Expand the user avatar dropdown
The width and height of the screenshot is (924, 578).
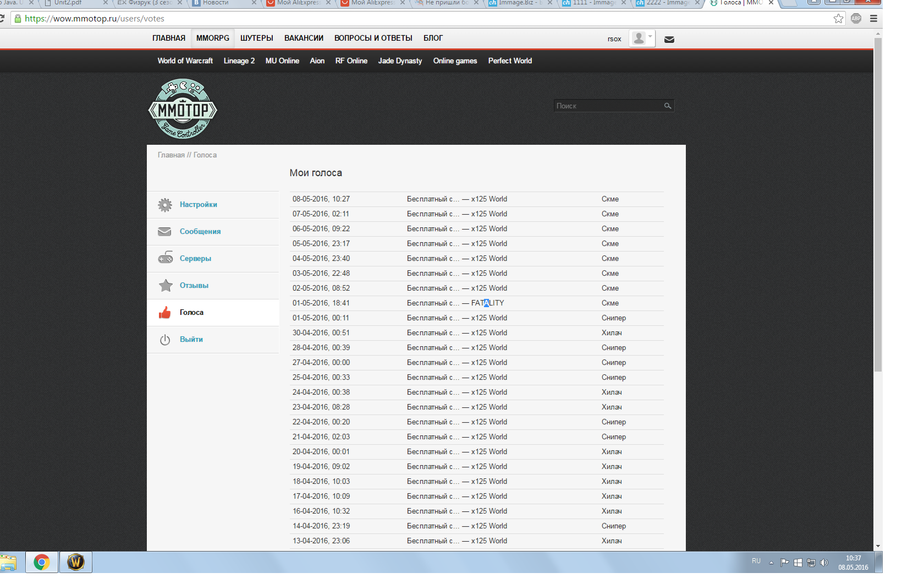tap(642, 39)
